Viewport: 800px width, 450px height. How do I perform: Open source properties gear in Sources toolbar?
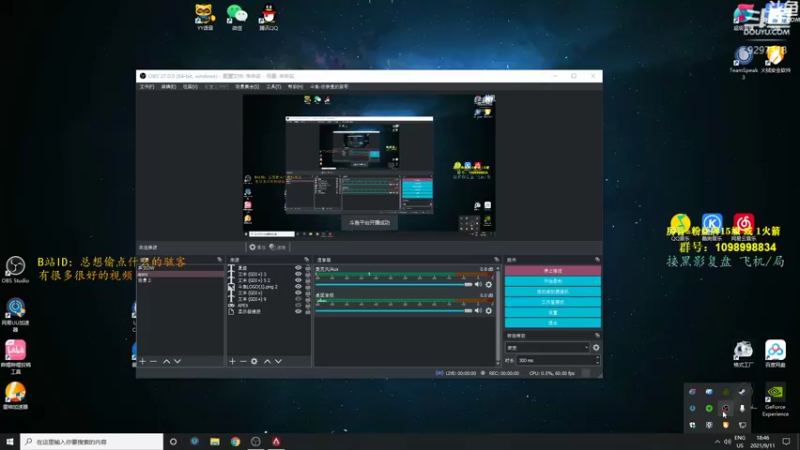[254, 361]
